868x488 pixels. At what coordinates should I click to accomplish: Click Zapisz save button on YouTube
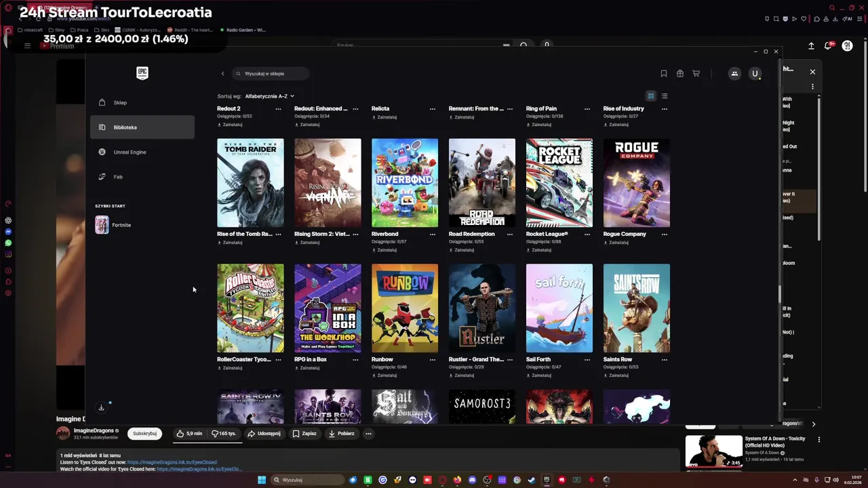coord(304,433)
